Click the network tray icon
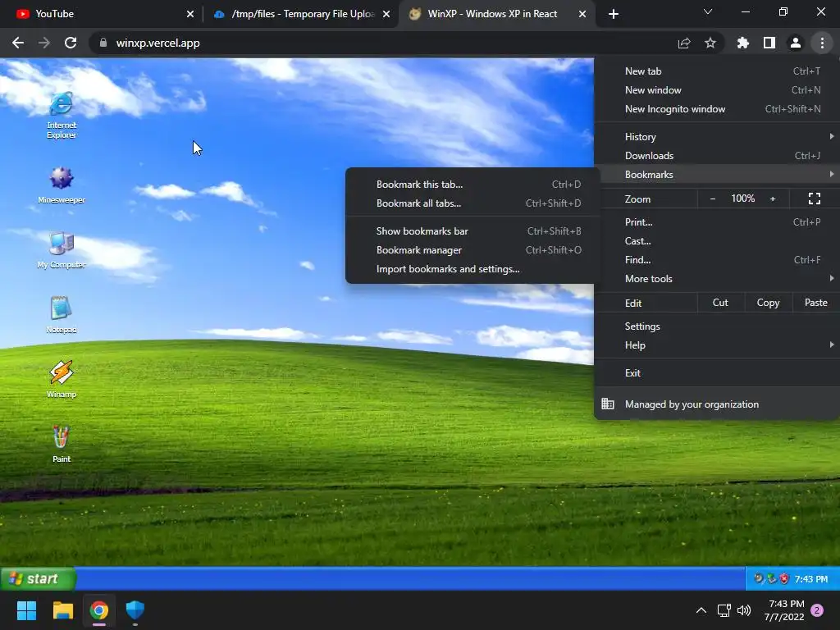This screenshot has height=630, width=840. coord(724,610)
